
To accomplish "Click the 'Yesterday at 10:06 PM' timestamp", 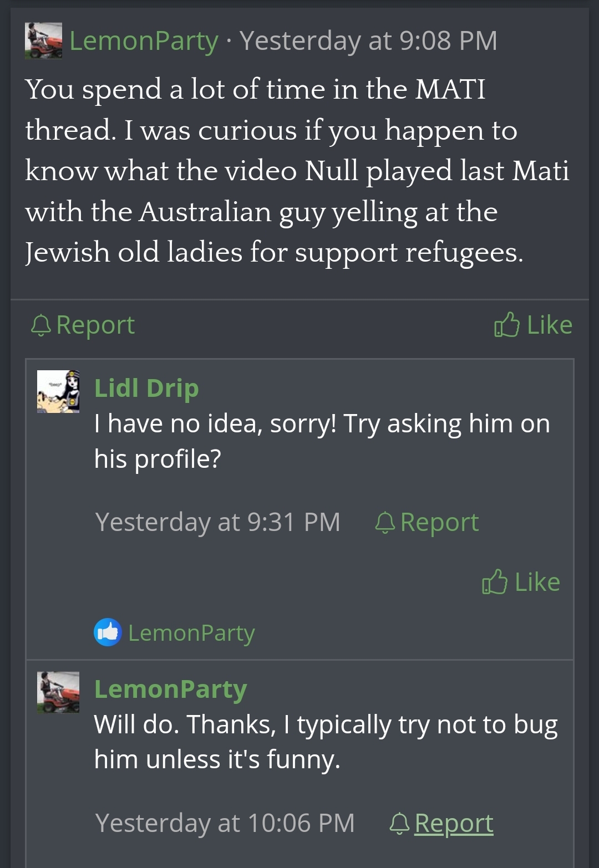I will (225, 823).
